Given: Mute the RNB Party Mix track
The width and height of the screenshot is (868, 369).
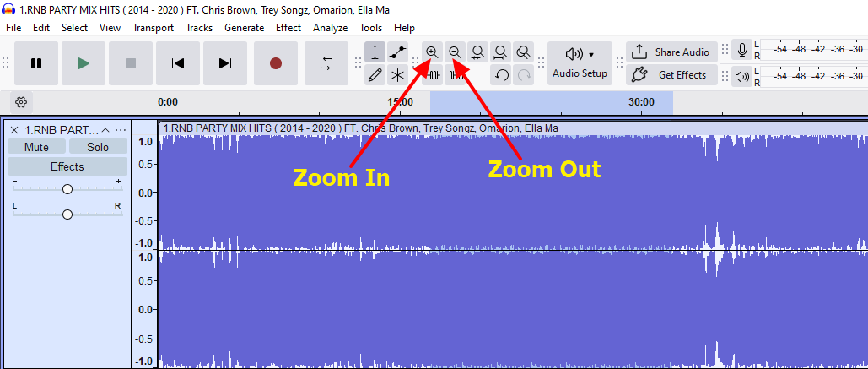Looking at the screenshot, I should 36,147.
